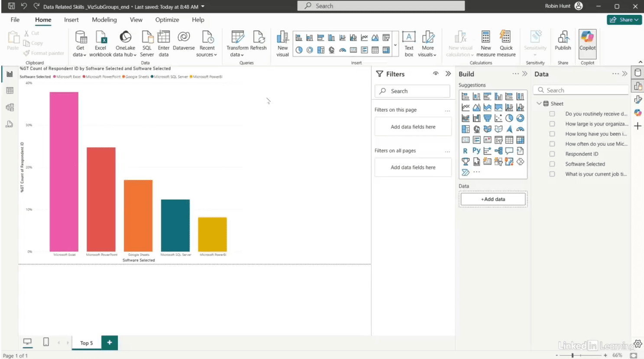Open Model view from the left sidebar
This screenshot has width=644, height=359.
[x=10, y=107]
